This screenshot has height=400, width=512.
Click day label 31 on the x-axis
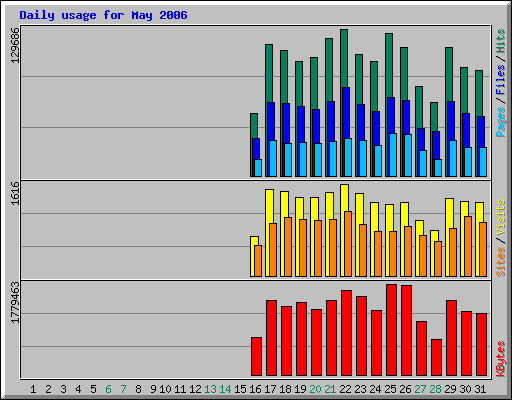coord(480,389)
